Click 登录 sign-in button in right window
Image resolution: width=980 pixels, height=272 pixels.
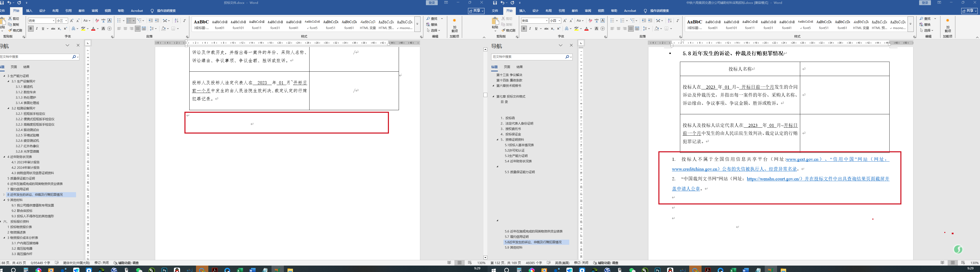coord(925,3)
